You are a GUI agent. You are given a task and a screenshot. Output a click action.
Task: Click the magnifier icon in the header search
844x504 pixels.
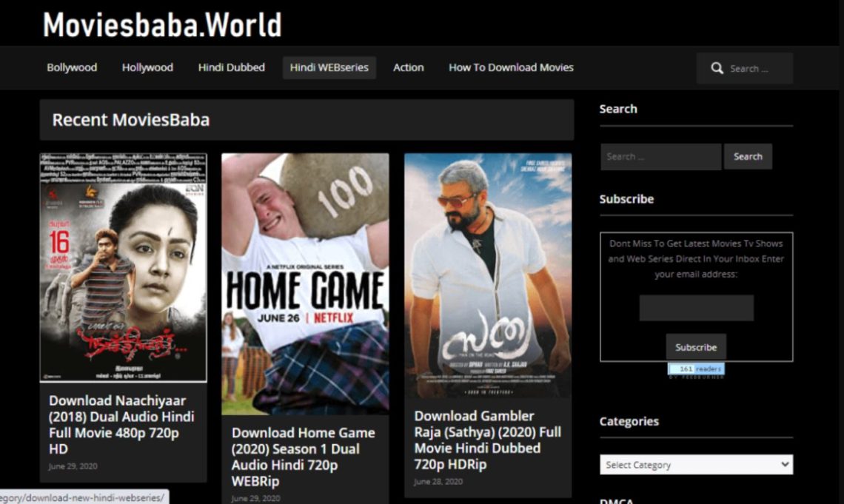click(717, 68)
